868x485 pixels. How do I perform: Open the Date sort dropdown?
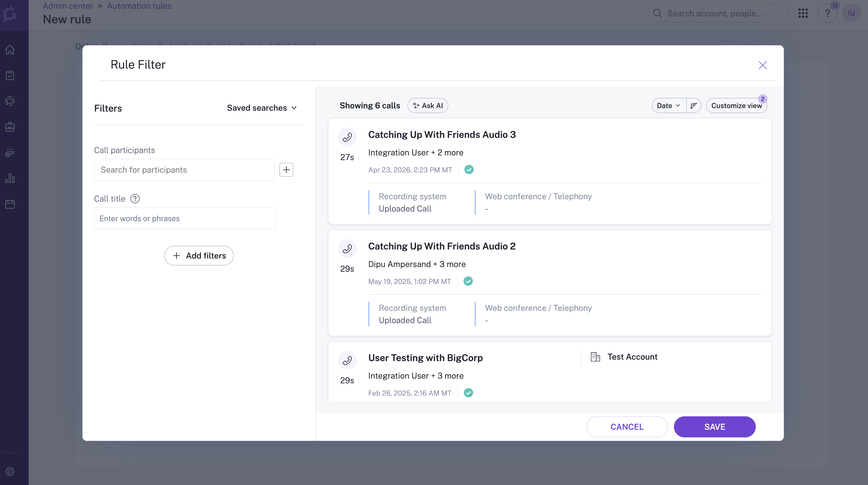(669, 105)
